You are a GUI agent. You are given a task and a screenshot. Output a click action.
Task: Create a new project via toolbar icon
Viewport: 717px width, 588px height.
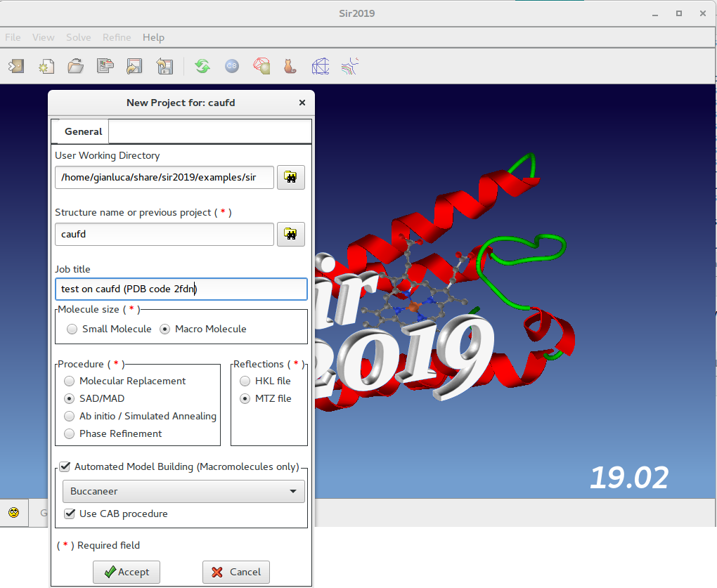click(x=46, y=66)
